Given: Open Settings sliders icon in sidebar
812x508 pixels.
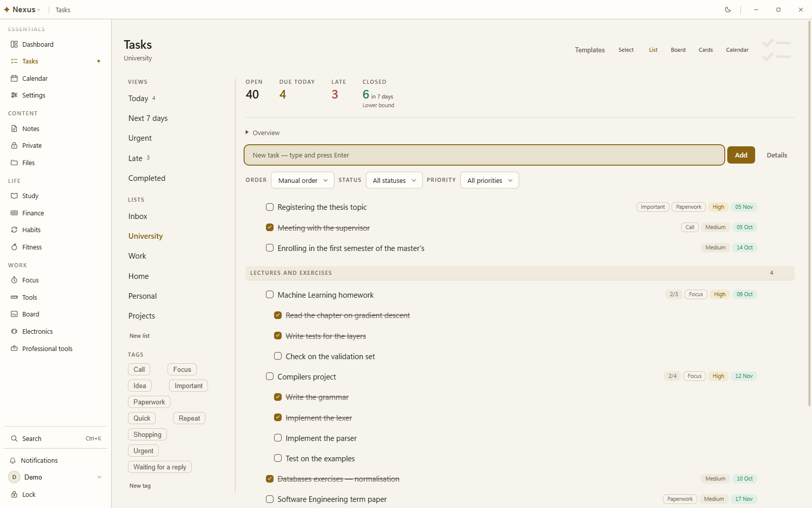Looking at the screenshot, I should coord(14,95).
